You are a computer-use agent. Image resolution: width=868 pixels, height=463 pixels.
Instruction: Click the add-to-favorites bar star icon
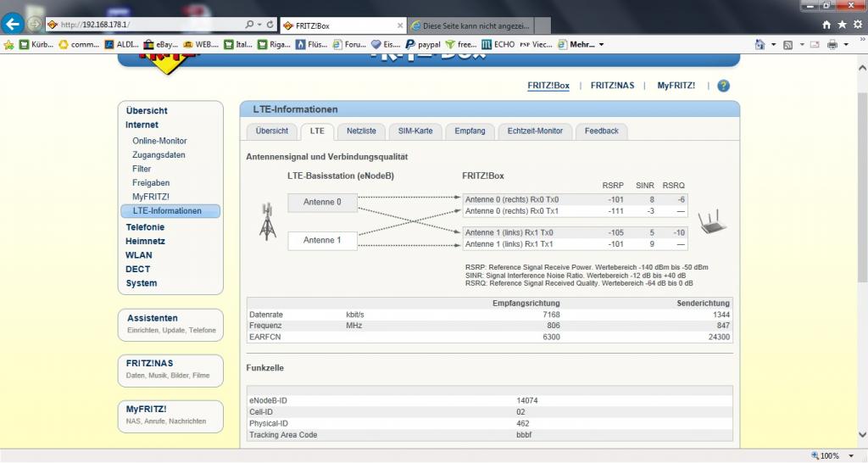pos(8,45)
